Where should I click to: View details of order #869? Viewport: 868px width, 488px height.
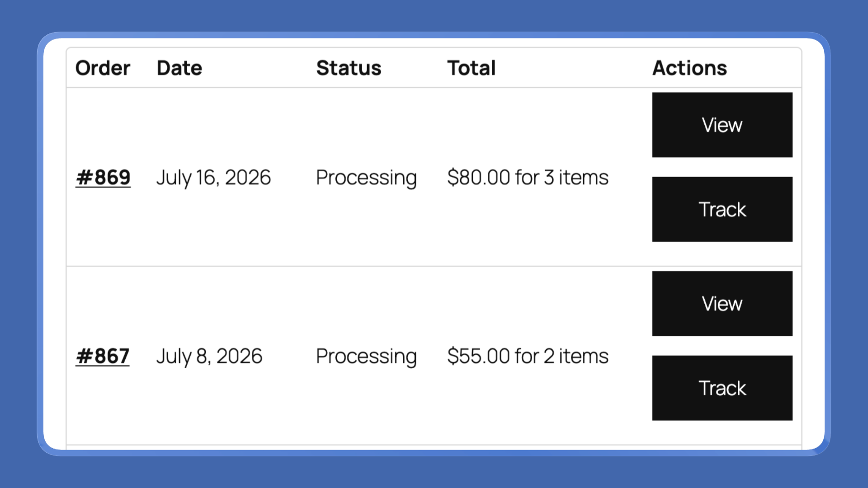point(722,125)
